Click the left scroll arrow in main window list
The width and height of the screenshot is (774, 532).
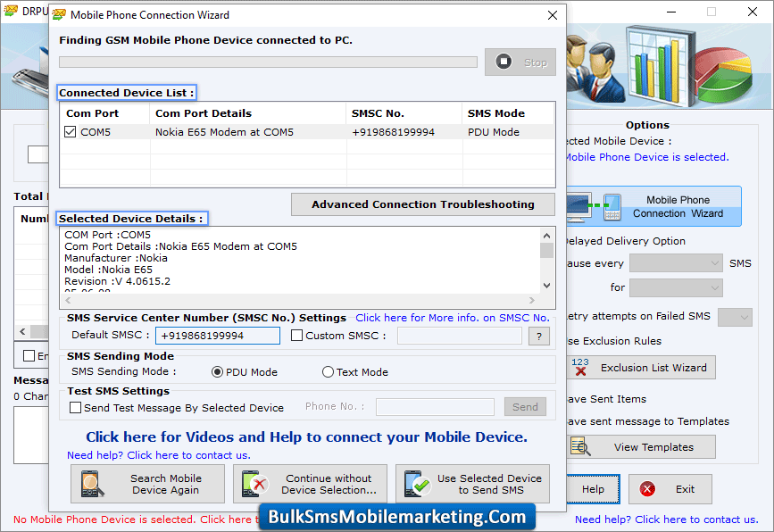point(22,332)
